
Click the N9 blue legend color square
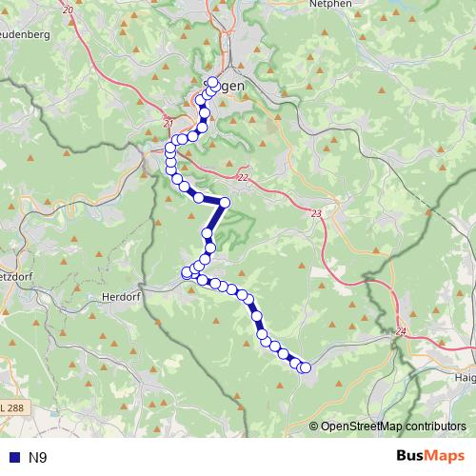pyautogui.click(x=15, y=457)
